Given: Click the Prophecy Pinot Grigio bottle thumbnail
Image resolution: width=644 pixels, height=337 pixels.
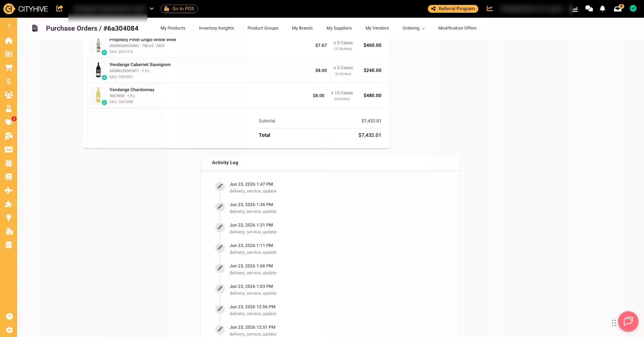Looking at the screenshot, I should click(98, 46).
